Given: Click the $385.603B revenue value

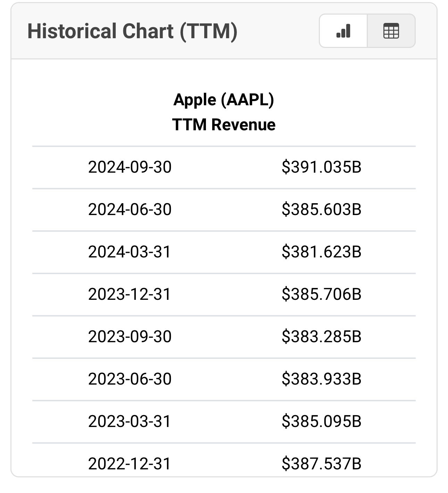Looking at the screenshot, I should coord(321,209).
